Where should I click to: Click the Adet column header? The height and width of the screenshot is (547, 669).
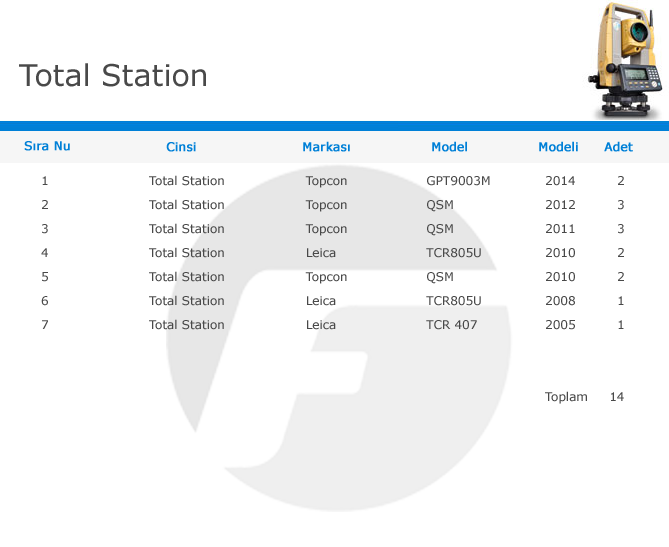(x=618, y=147)
